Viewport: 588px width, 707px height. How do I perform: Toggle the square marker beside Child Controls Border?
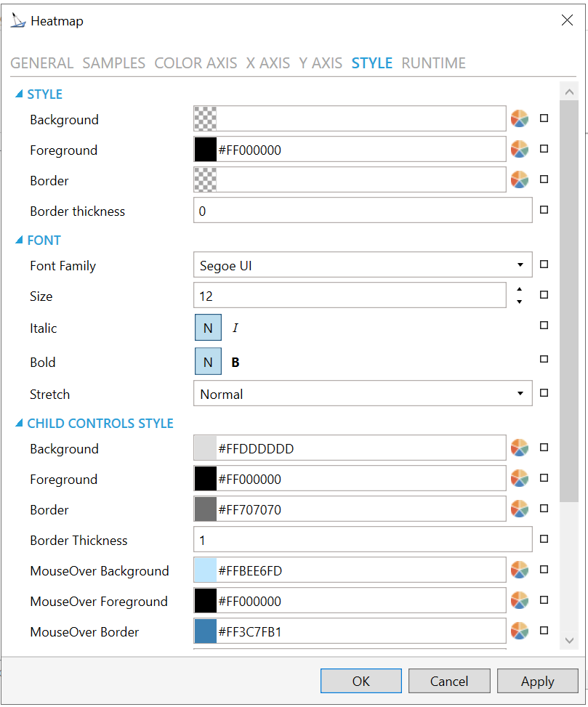(544, 508)
